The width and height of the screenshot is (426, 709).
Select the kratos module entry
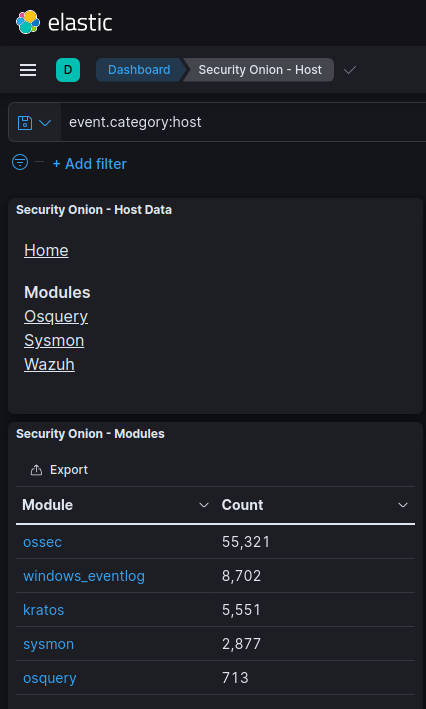point(43,610)
